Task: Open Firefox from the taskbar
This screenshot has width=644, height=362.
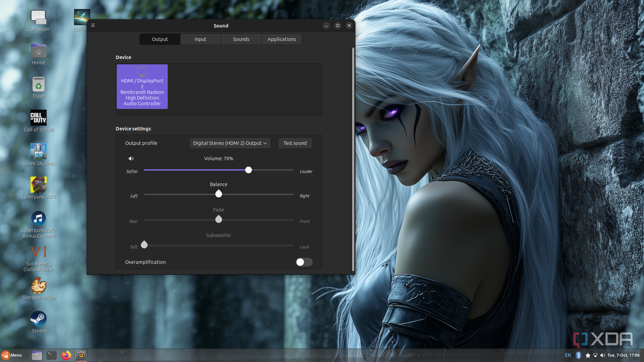Action: (x=66, y=355)
